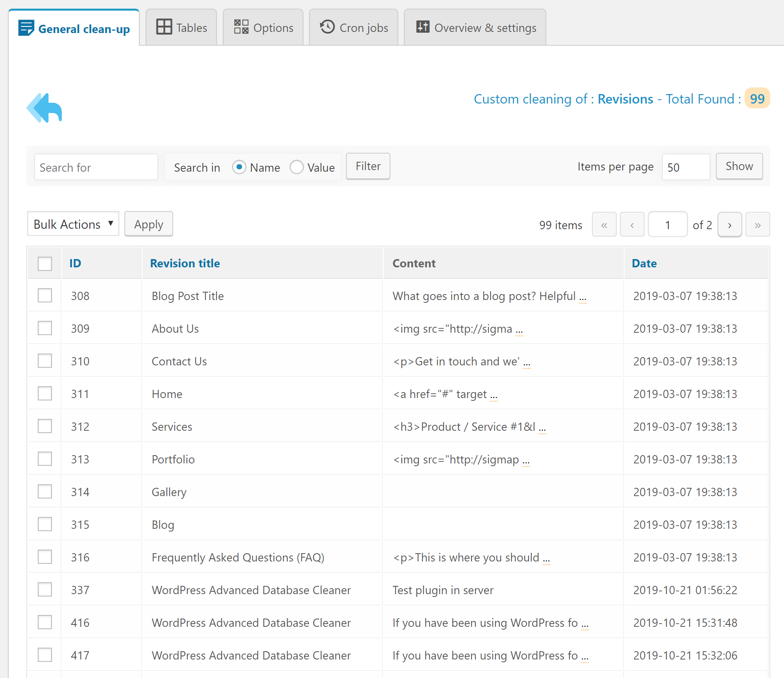Click Apply for bulk actions
Viewport: 784px width, 678px height.
(148, 225)
